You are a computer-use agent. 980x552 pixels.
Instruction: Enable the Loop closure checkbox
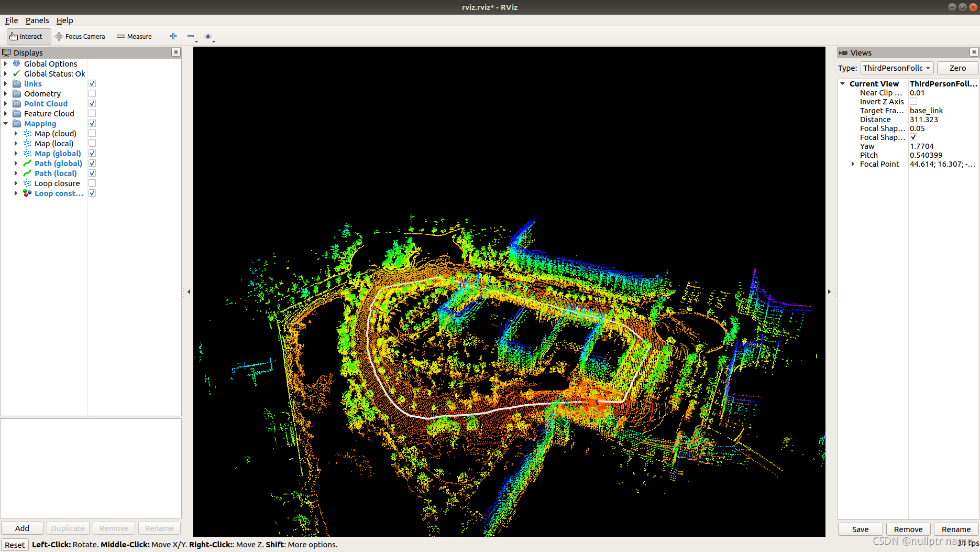click(x=92, y=183)
